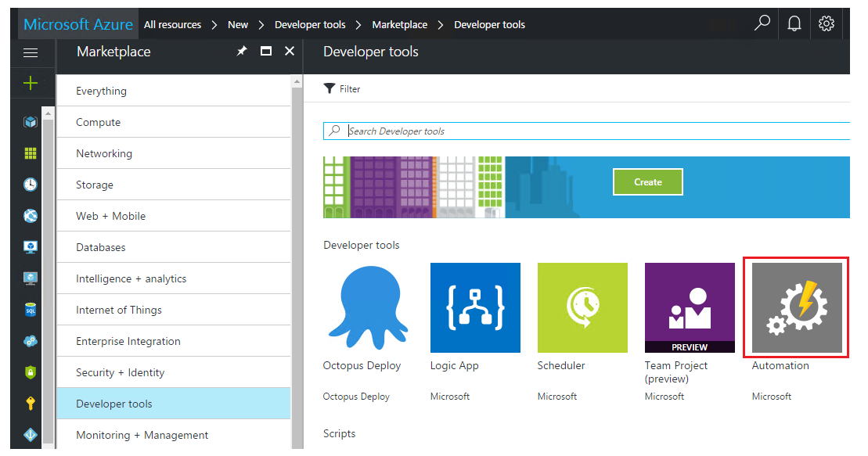The height and width of the screenshot is (456, 868).
Task: Click the search magnifier in the top bar
Action: [x=762, y=23]
